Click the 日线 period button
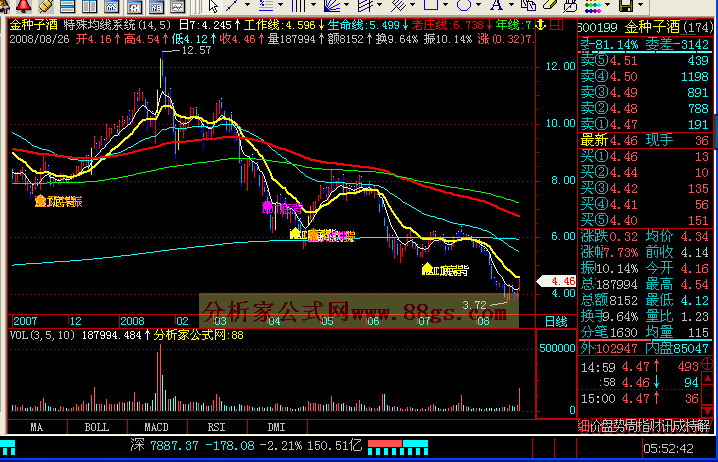718x462 pixels. point(556,321)
